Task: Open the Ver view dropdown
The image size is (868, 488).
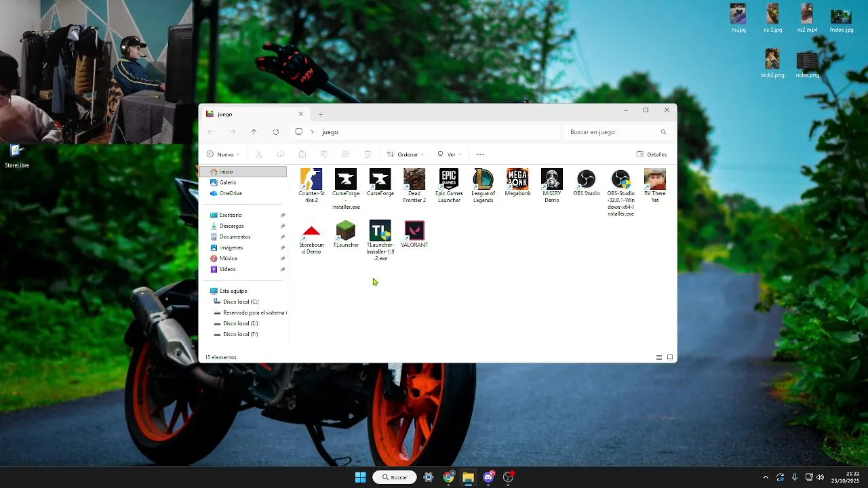Action: 449,155
